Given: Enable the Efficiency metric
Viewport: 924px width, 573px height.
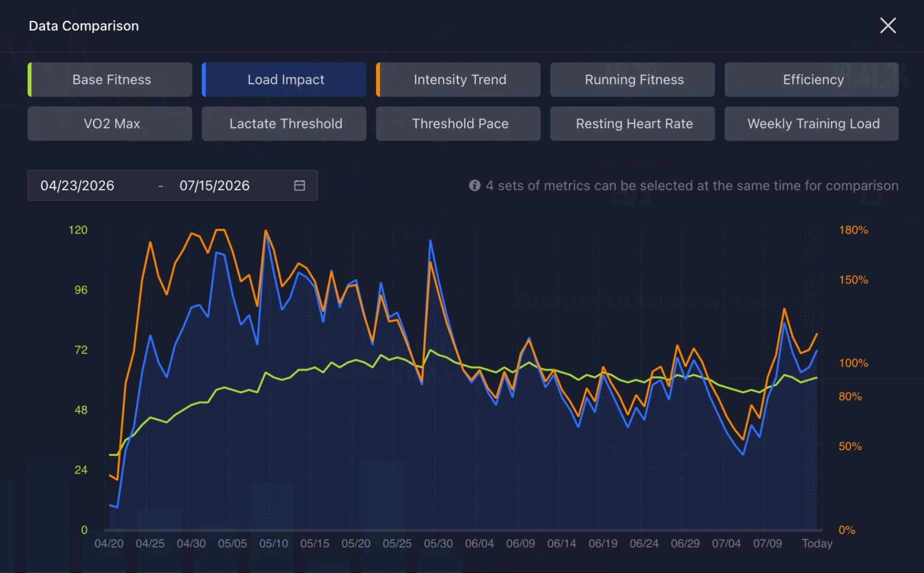Looking at the screenshot, I should coord(812,79).
